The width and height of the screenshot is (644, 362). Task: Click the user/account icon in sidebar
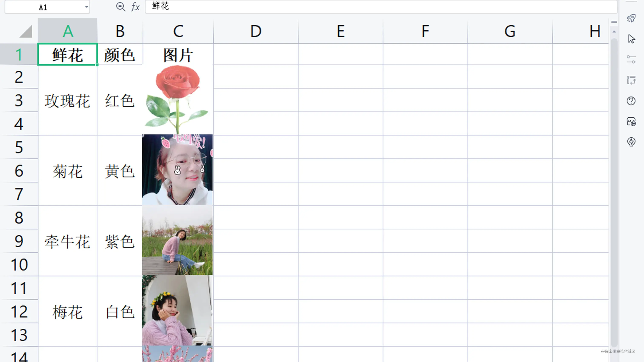point(631,121)
